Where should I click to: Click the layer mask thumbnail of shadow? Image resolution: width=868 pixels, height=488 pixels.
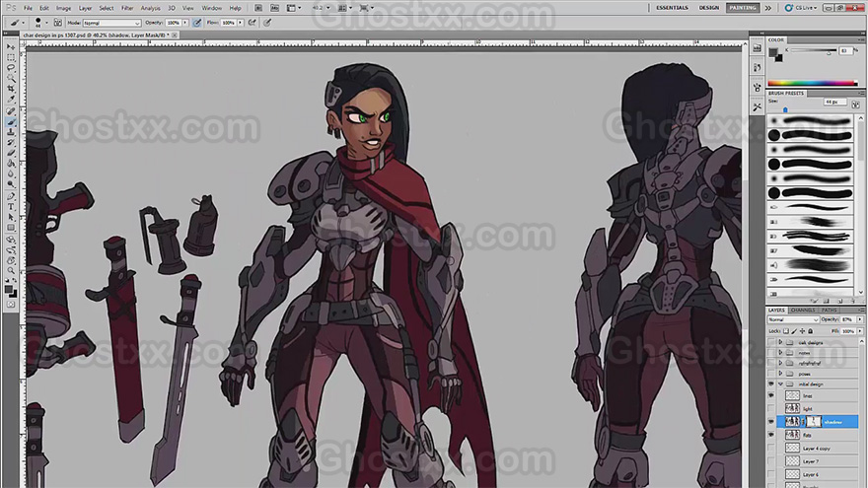pos(813,422)
